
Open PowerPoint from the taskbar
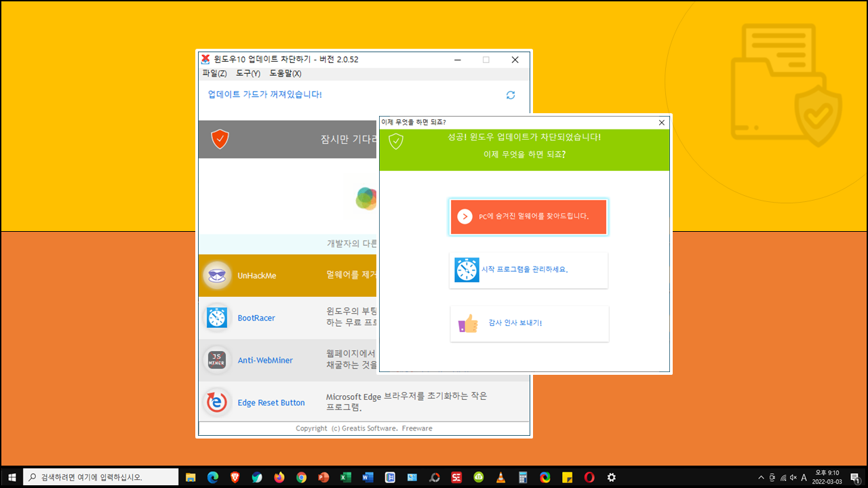click(323, 477)
